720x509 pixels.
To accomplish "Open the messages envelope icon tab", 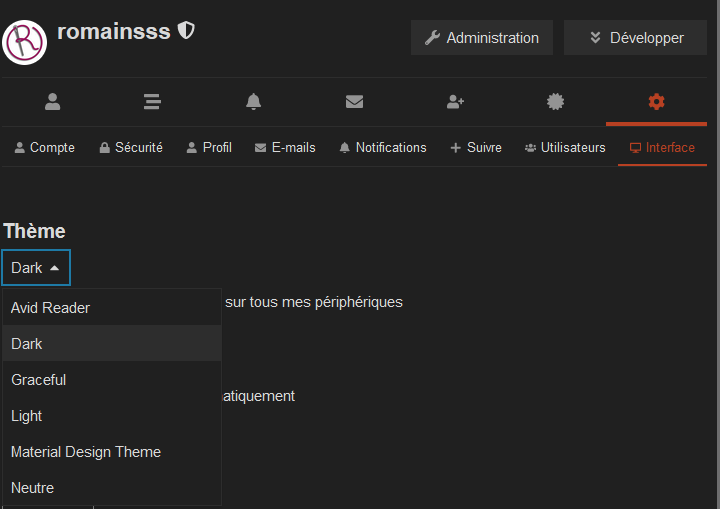I will pyautogui.click(x=354, y=102).
